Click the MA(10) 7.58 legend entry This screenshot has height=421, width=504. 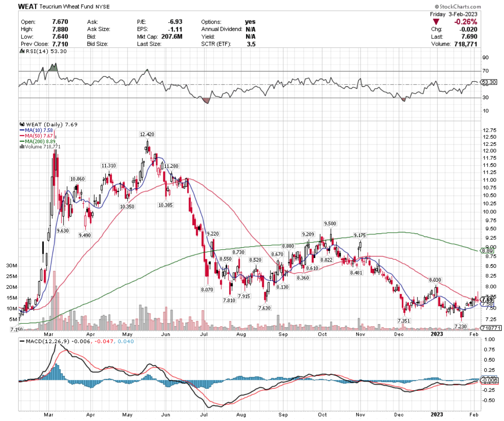37,130
